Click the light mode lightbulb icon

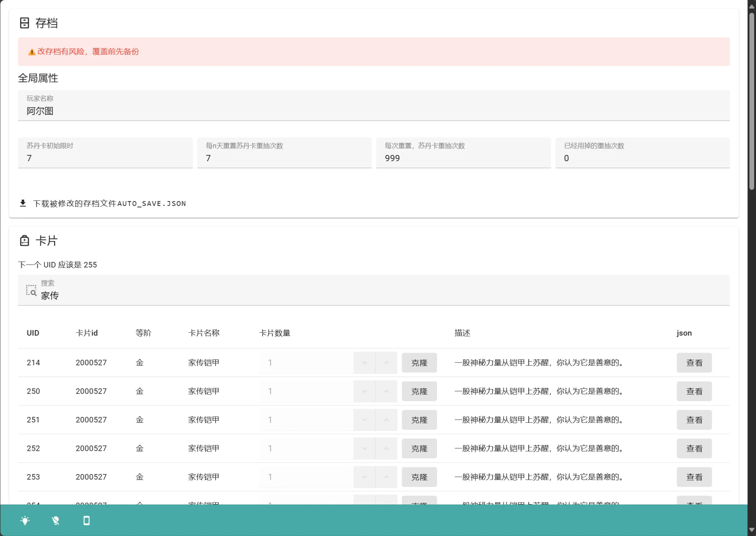coord(25,521)
